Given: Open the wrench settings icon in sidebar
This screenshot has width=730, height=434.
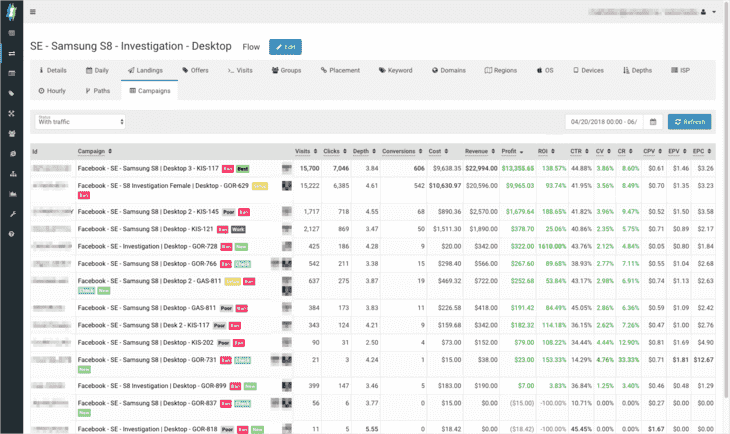Looking at the screenshot, I should point(12,214).
